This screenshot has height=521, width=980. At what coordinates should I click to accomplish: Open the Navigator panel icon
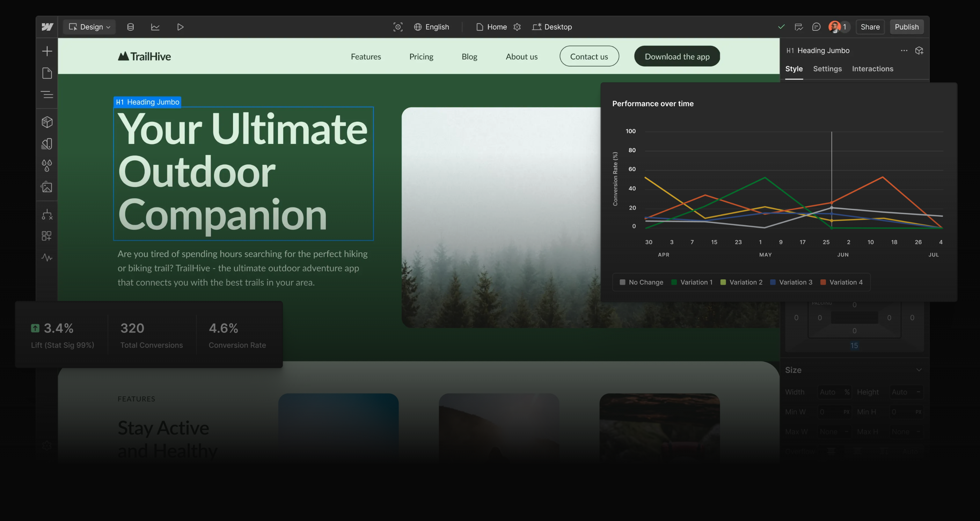click(x=47, y=94)
